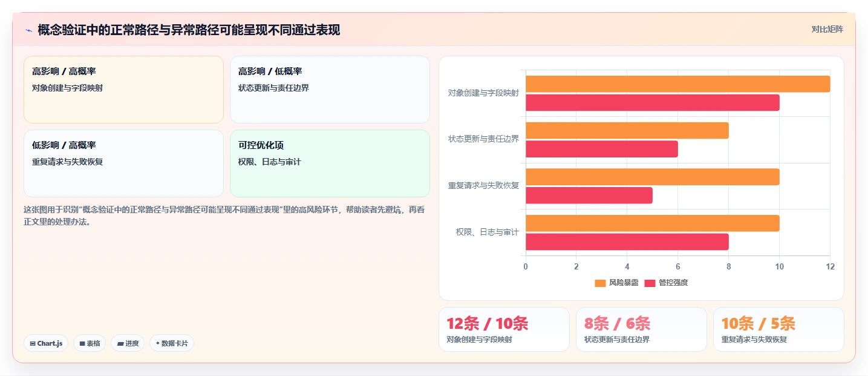This screenshot has height=376, width=868.
Task: Click the 表格 tag chip
Action: point(90,343)
